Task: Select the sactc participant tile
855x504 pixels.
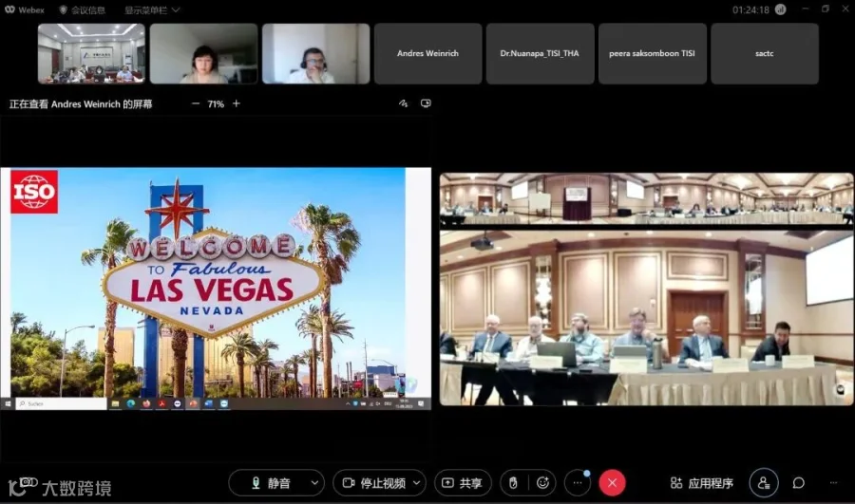Action: 765,53
